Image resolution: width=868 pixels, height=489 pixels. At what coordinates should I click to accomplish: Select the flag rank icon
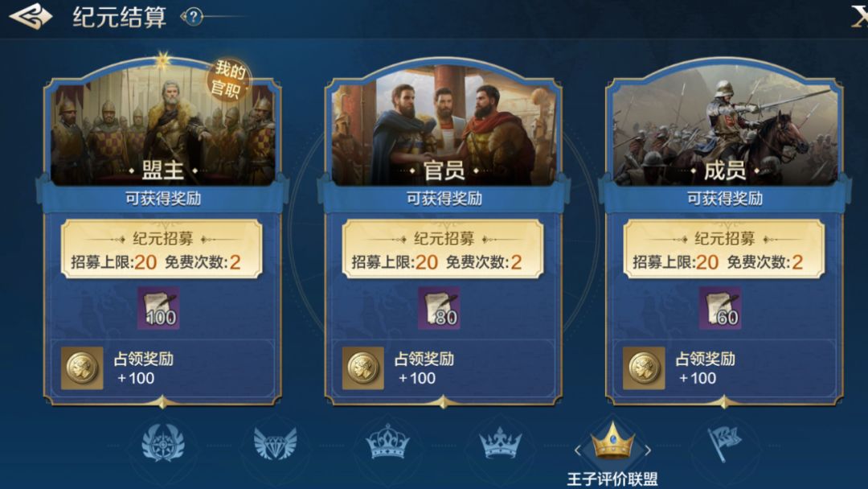(725, 443)
